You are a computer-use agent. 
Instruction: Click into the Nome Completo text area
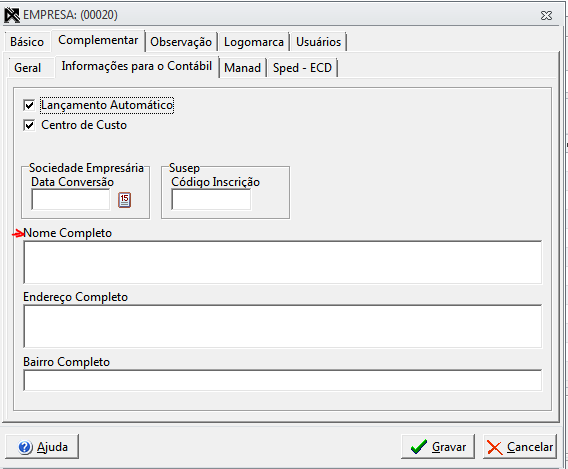(x=283, y=262)
